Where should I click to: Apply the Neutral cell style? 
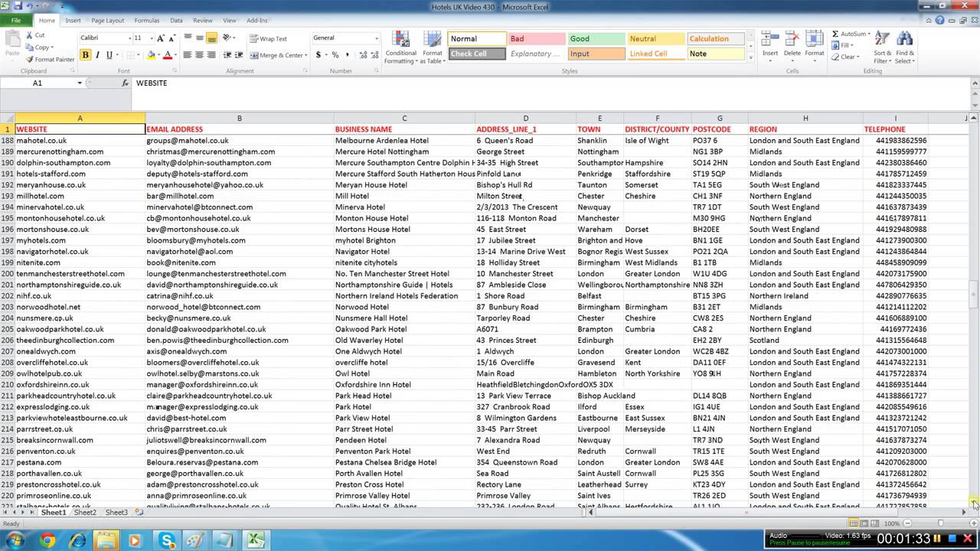pyautogui.click(x=655, y=39)
